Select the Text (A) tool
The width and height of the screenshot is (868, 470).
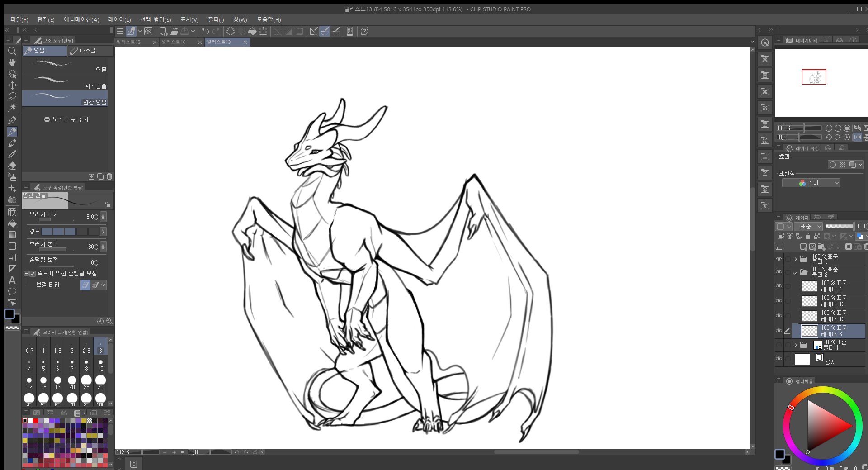click(12, 280)
